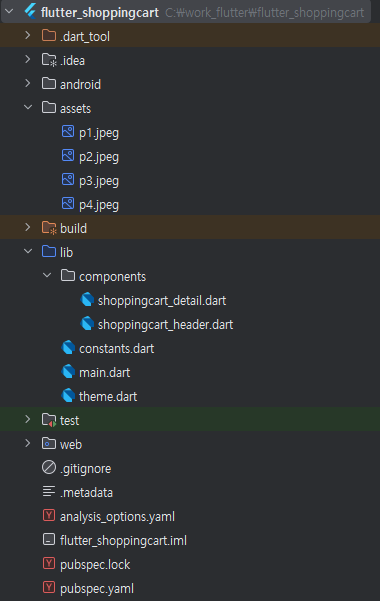Expand the .dart_tool folder chevron

tap(28, 36)
